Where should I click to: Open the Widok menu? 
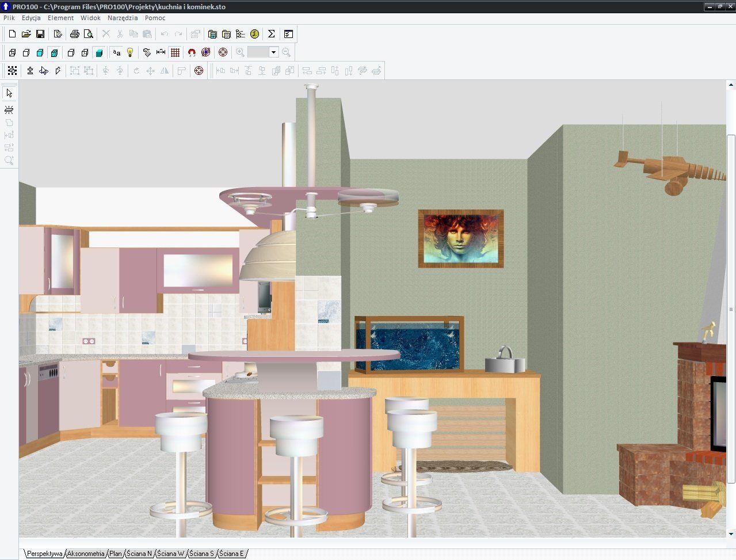click(x=90, y=18)
